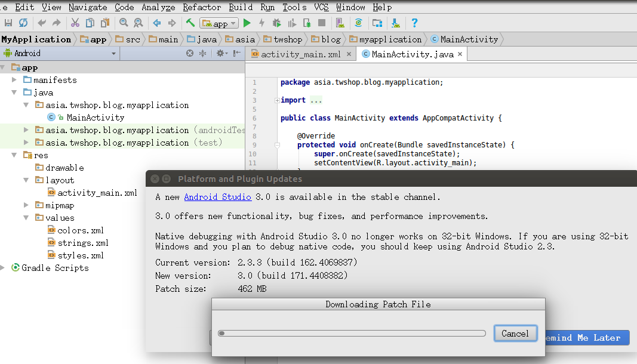Open the Navigate menu
Image resolution: width=637 pixels, height=364 pixels.
88,7
